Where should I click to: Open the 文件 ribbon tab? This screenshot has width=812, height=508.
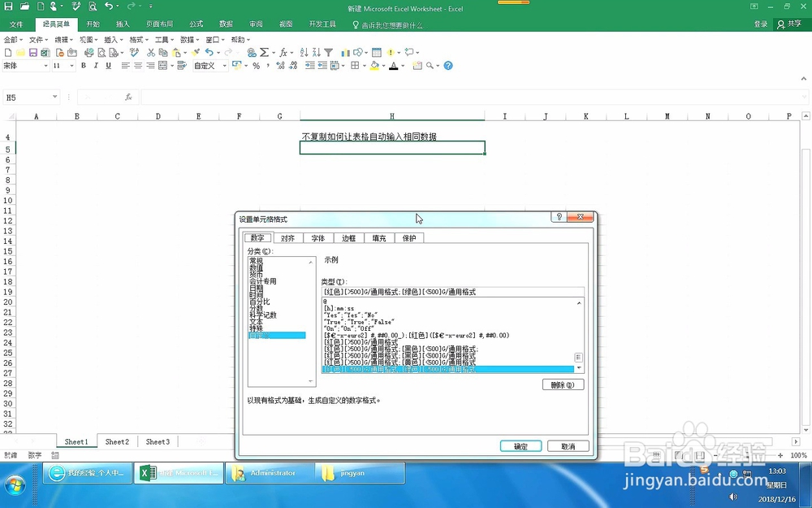16,24
